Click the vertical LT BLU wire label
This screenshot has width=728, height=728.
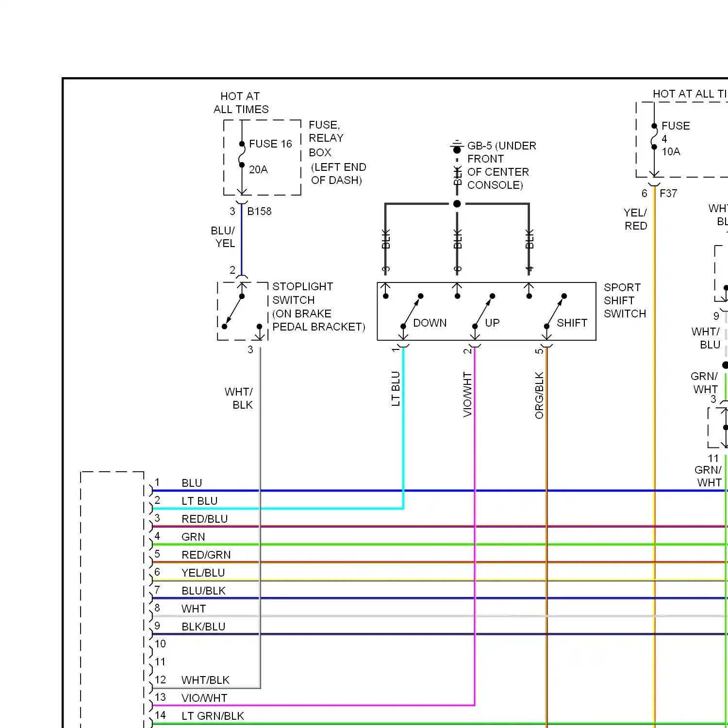click(x=396, y=388)
